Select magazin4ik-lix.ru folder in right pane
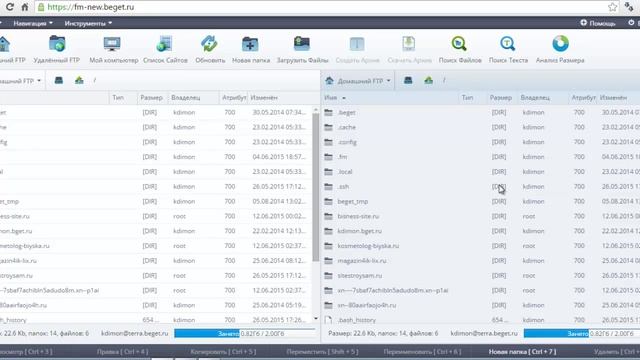Viewport: 640px width, 360px height. tap(362, 261)
